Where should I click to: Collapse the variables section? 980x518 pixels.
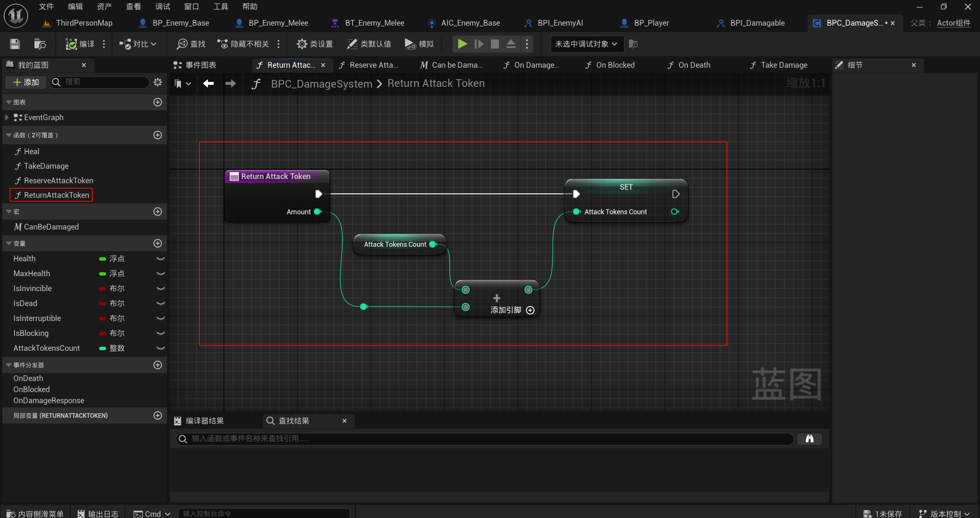click(9, 243)
